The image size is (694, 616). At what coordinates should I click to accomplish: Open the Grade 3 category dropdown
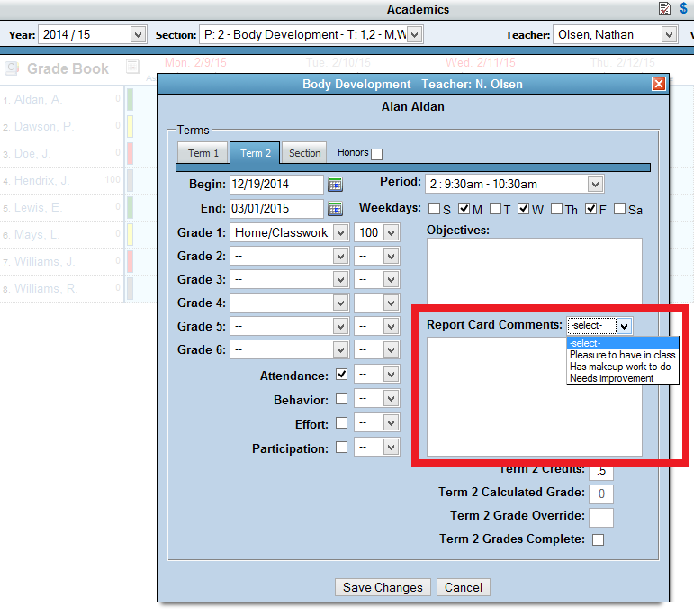point(290,279)
